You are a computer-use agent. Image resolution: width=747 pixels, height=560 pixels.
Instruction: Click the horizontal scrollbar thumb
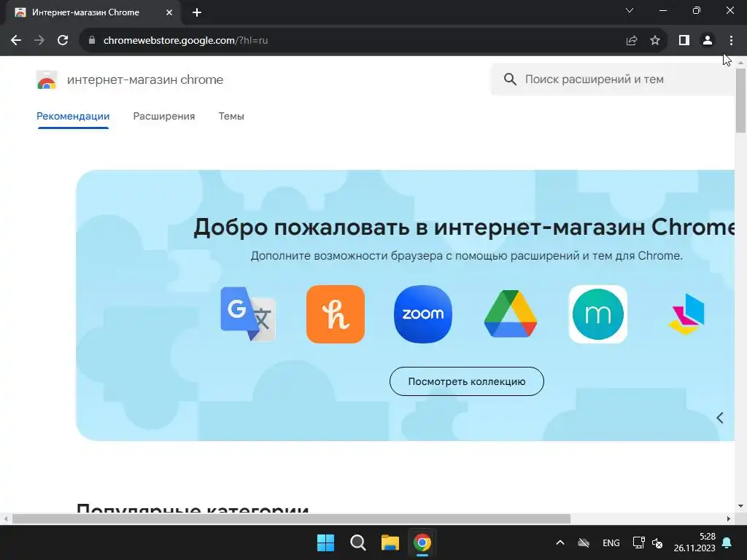(291, 518)
